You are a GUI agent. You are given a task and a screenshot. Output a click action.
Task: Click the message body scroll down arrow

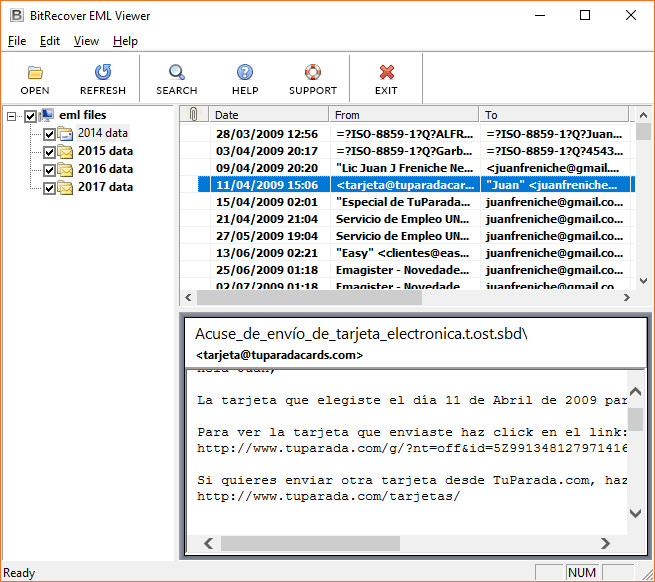635,513
